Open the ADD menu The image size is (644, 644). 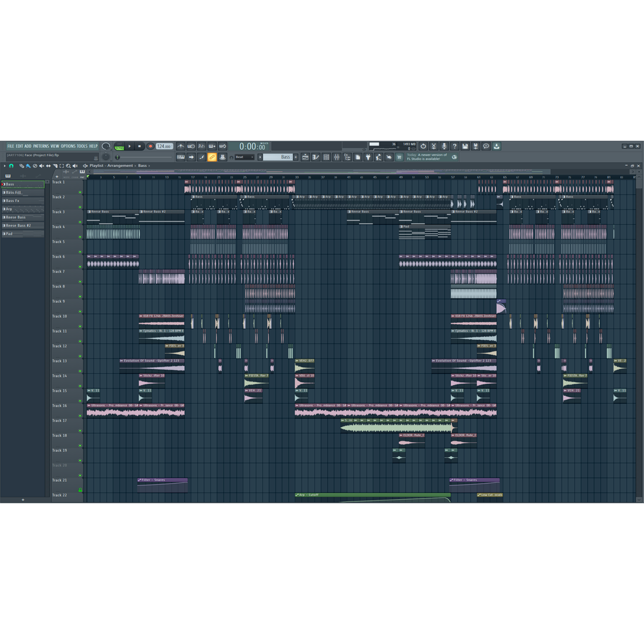pos(28,146)
